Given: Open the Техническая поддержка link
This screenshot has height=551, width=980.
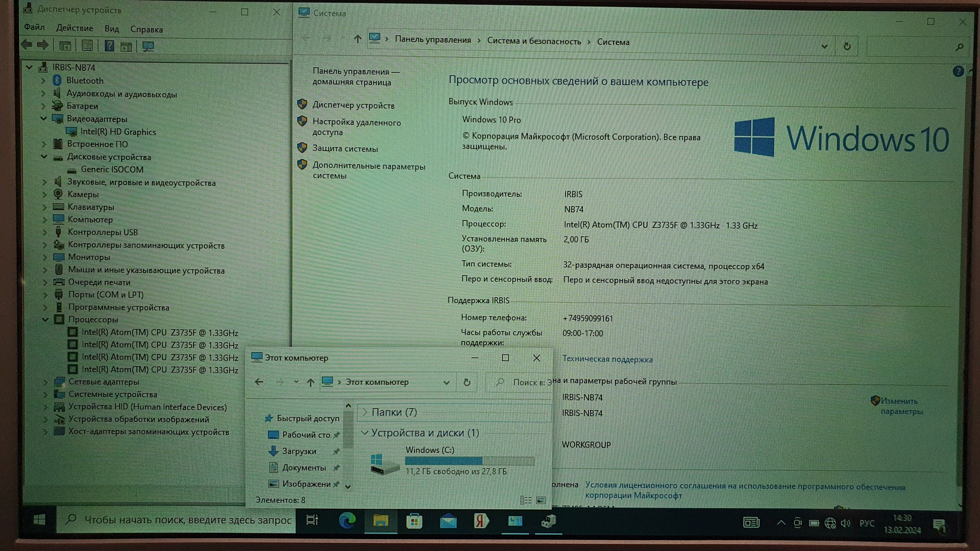Looking at the screenshot, I should pyautogui.click(x=607, y=359).
